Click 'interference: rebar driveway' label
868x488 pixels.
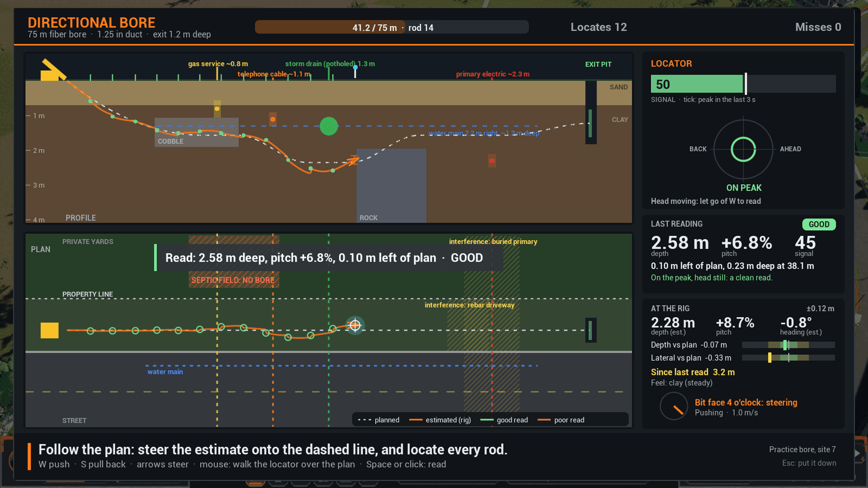(469, 305)
